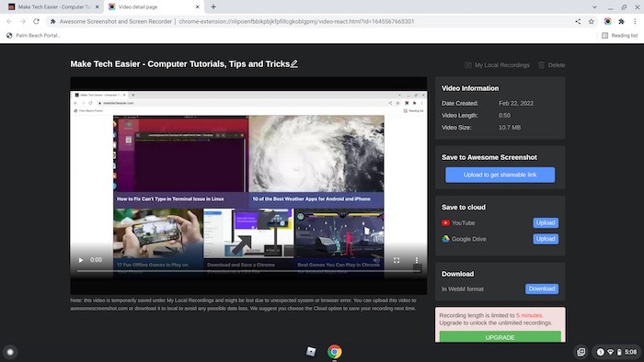Open My Local Recordings
Image resolution: width=644 pixels, height=362 pixels.
point(497,65)
